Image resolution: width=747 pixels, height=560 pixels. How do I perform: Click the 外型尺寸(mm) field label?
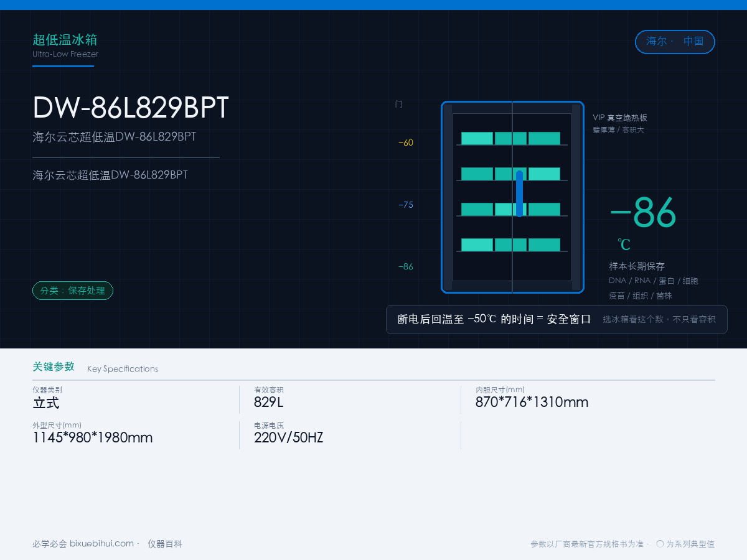[57, 425]
